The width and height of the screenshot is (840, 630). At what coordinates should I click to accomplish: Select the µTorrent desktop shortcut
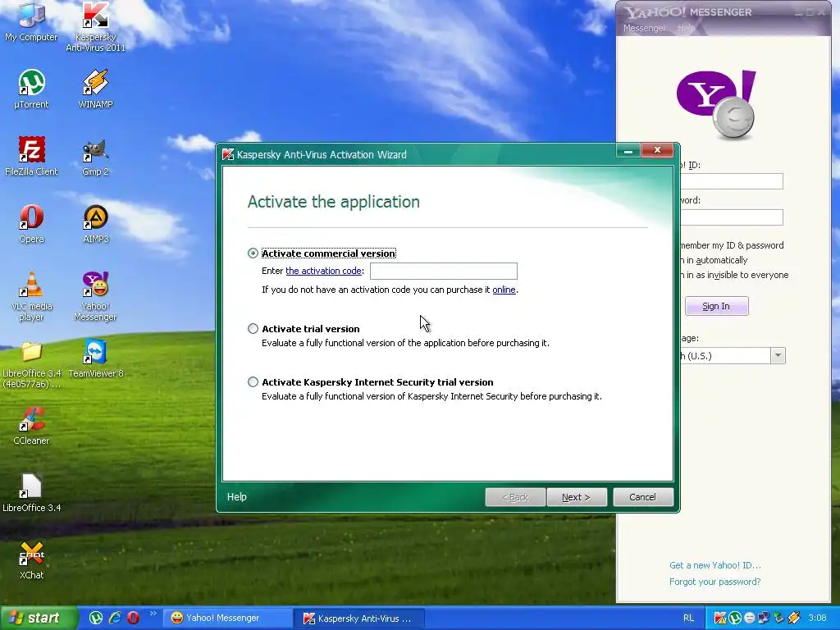click(x=31, y=89)
